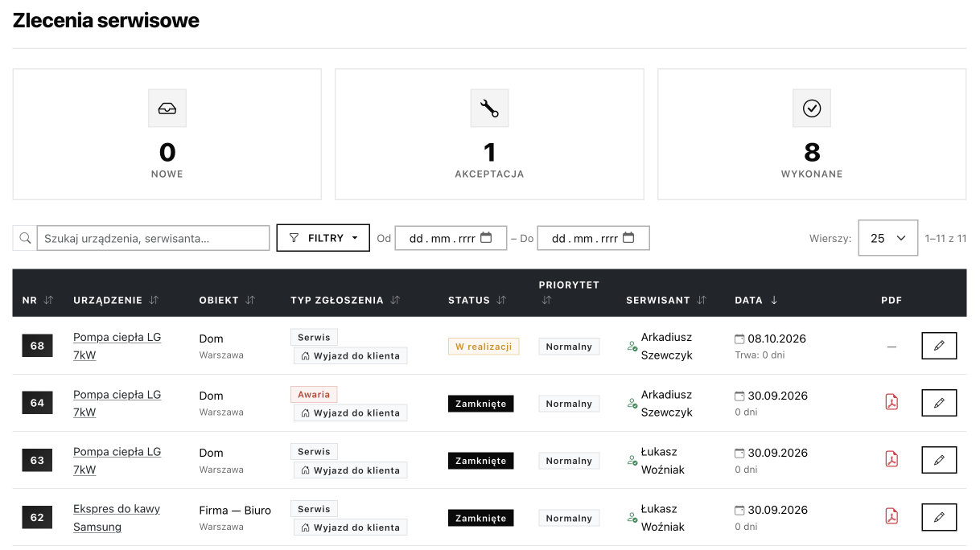The height and width of the screenshot is (550, 980).
Task: Expand the Filtry dropdown
Action: [323, 238]
